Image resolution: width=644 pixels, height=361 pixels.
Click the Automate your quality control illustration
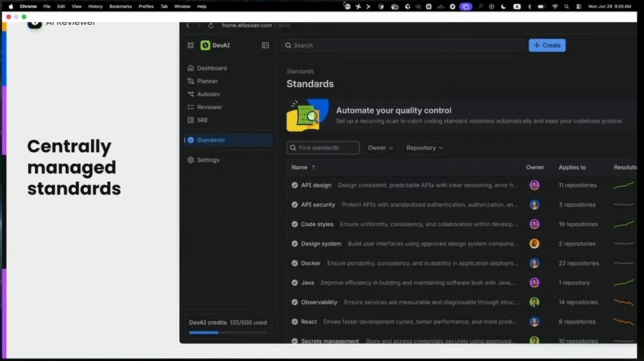click(308, 115)
